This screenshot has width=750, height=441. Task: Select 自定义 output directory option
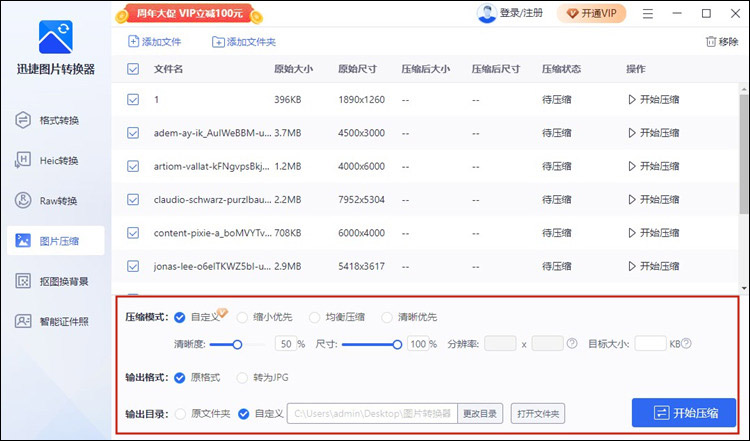click(x=243, y=414)
